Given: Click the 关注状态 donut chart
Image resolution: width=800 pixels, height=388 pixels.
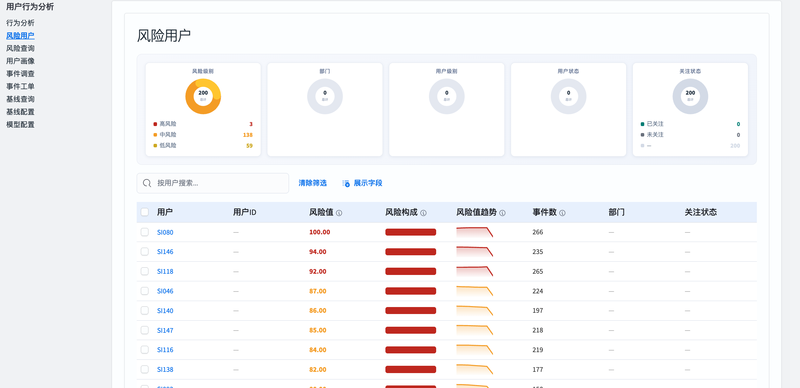Looking at the screenshot, I should (x=690, y=96).
